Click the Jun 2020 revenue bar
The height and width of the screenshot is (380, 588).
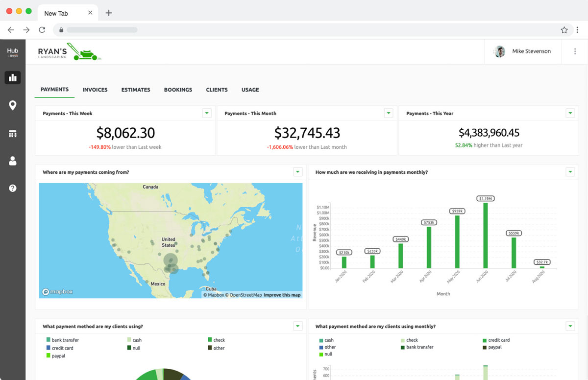click(x=486, y=236)
